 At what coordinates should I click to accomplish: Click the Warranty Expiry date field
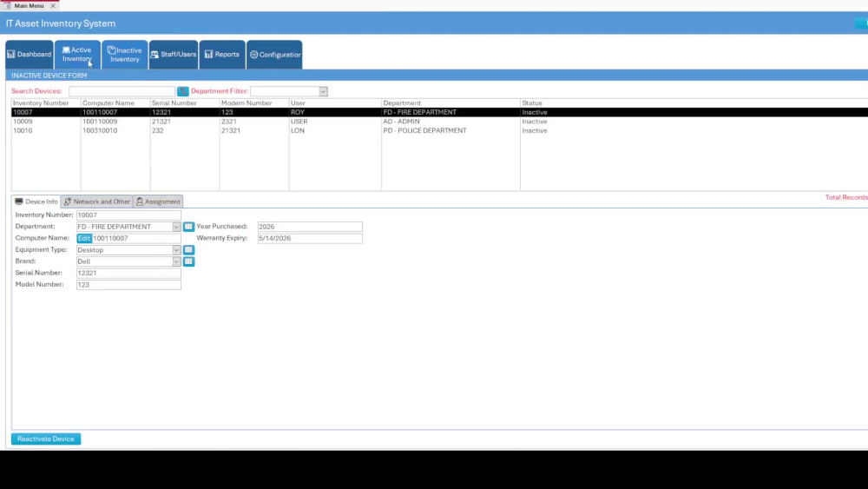click(x=310, y=238)
